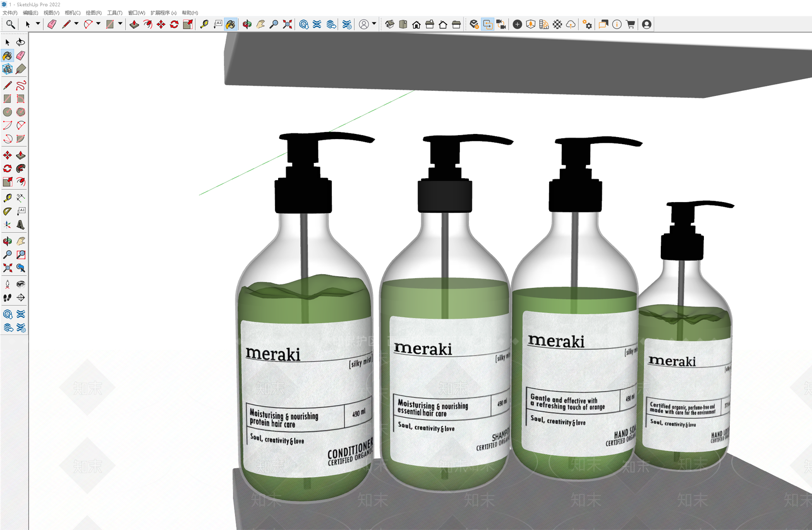Switch to the Back view
The image size is (812, 530).
[x=443, y=24]
